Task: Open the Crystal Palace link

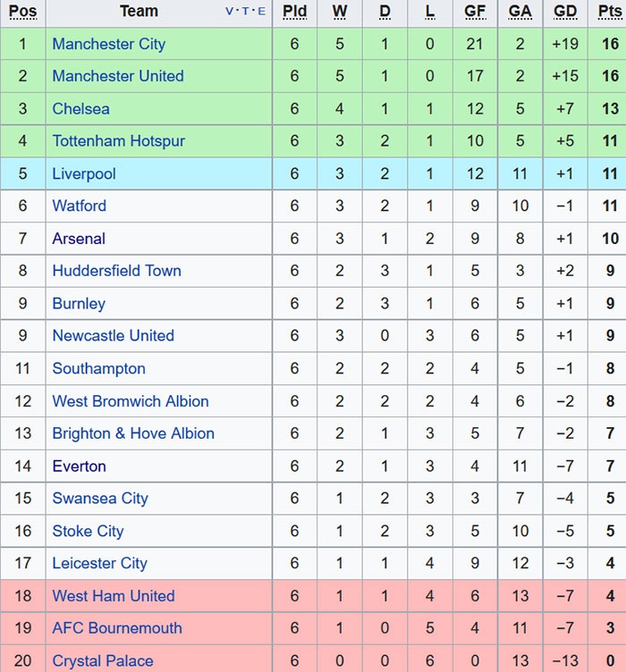Action: coord(103,661)
